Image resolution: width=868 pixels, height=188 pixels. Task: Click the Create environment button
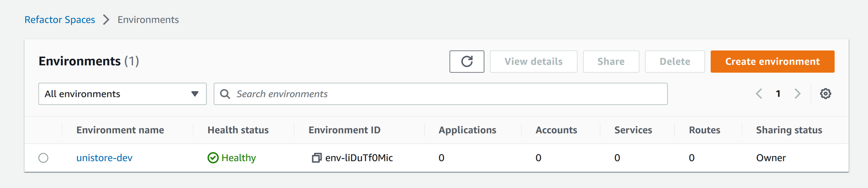point(772,62)
